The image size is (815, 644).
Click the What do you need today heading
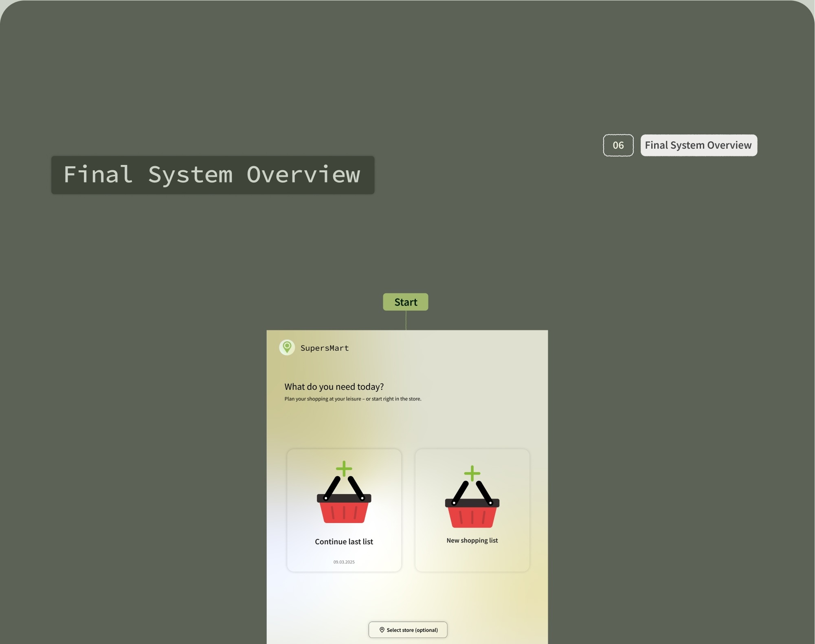click(334, 387)
